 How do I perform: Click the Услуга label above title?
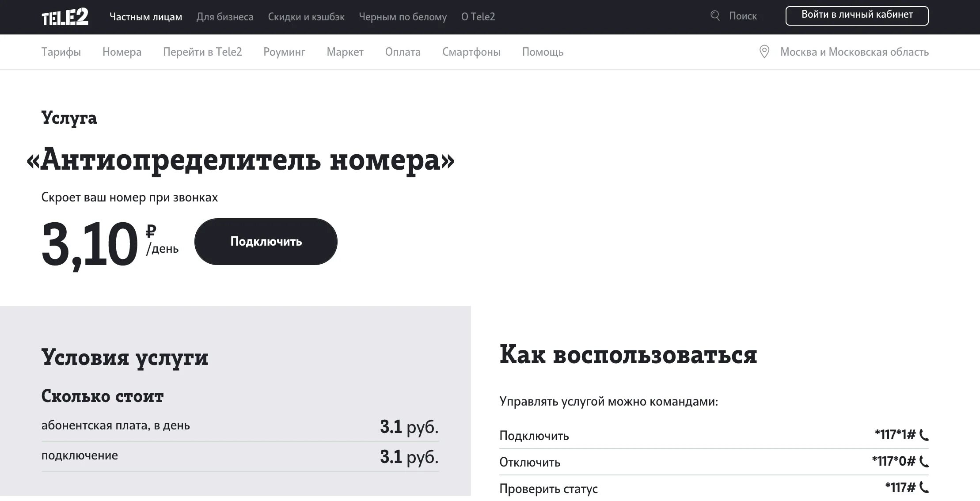tap(69, 118)
